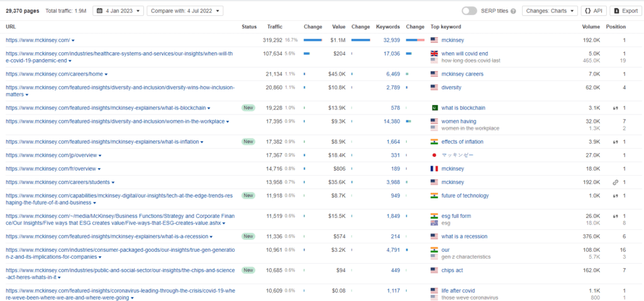
Task: Open the women-in-the-workplace URL link
Action: pyautogui.click(x=115, y=122)
